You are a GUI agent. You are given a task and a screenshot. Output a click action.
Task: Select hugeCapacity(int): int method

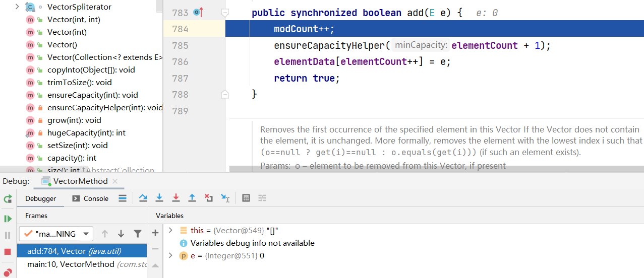coord(87,133)
